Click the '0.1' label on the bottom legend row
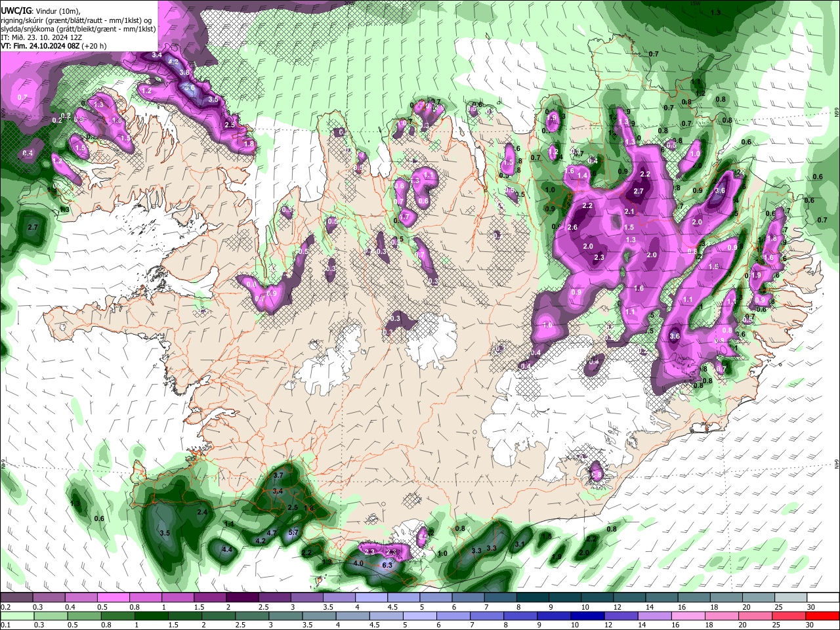 coord(5,625)
